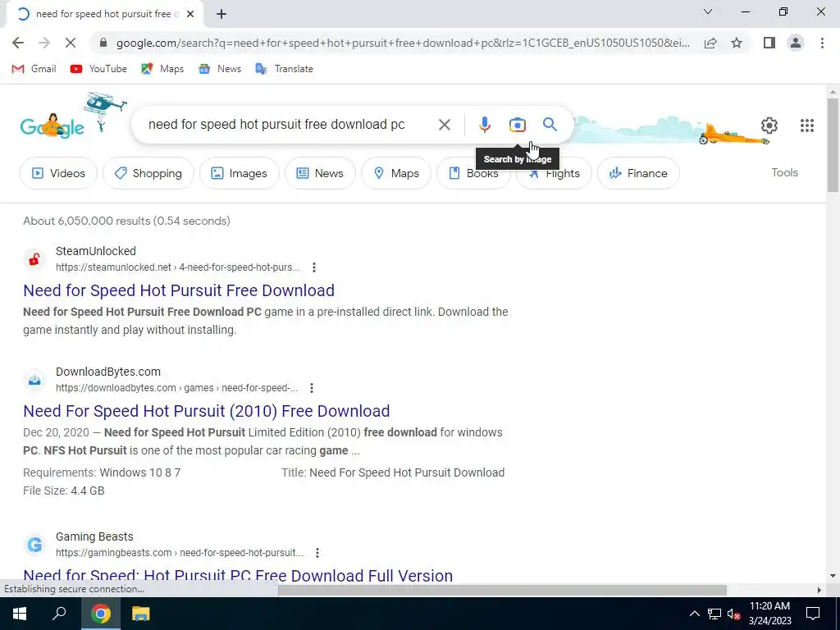This screenshot has height=630, width=840.
Task: Open Windows notification center
Action: point(813,614)
